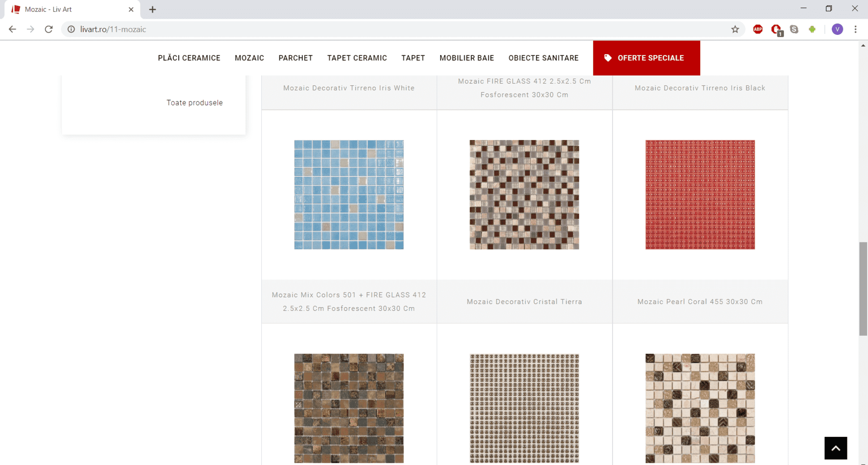Select the red Pearl Coral mosaic image
The image size is (868, 465).
pos(700,194)
